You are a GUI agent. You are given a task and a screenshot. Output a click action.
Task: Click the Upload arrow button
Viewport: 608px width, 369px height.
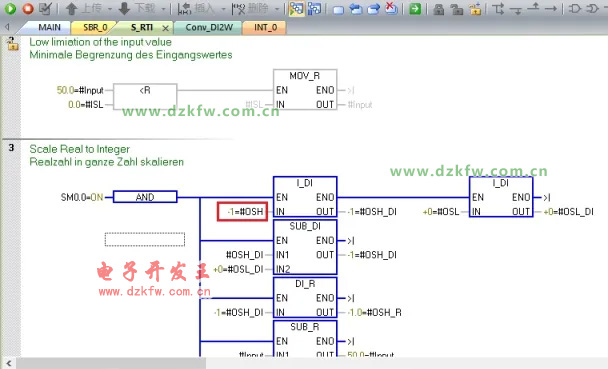(x=71, y=9)
